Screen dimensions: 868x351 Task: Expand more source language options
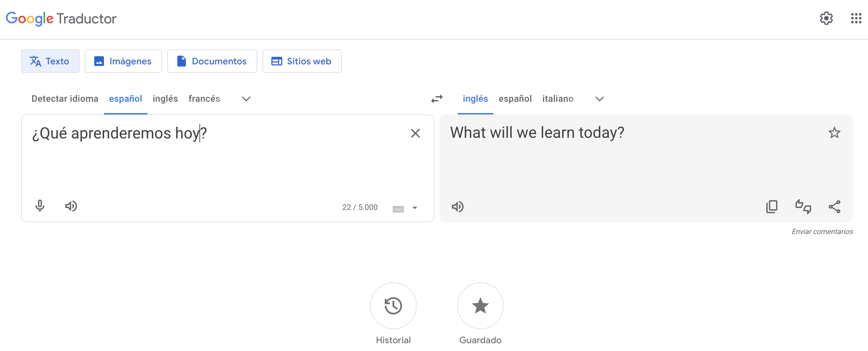point(246,99)
